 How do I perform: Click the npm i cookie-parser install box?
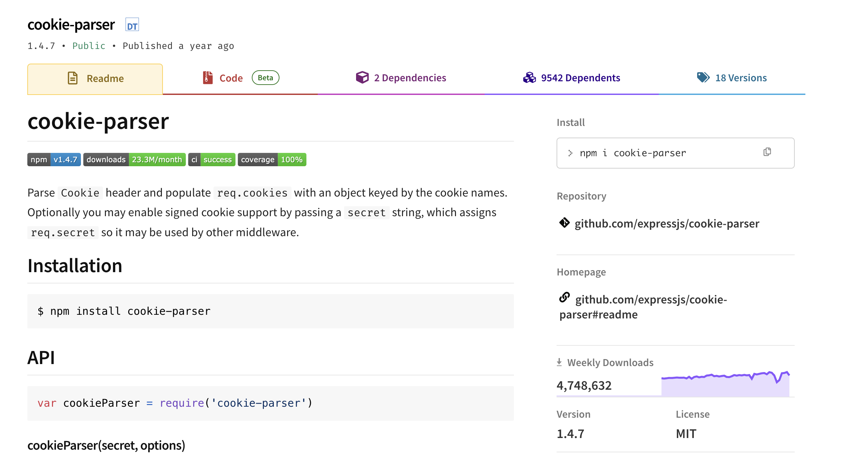(x=650, y=153)
